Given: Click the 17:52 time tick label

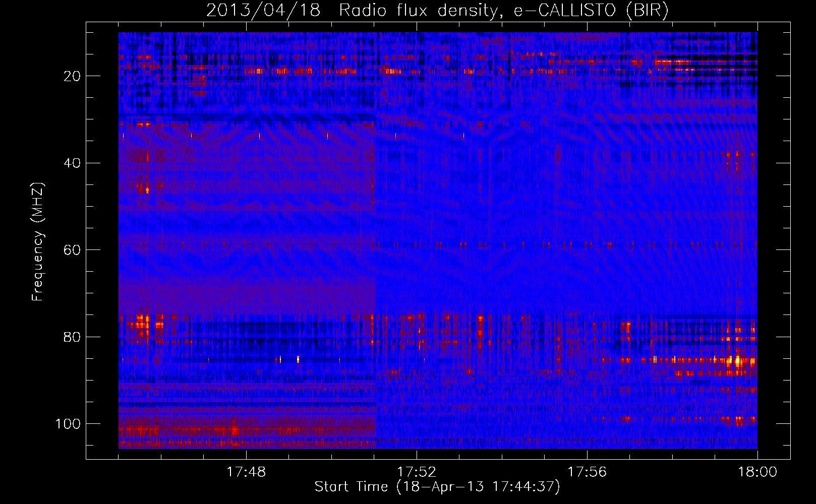Looking at the screenshot, I should [x=417, y=472].
